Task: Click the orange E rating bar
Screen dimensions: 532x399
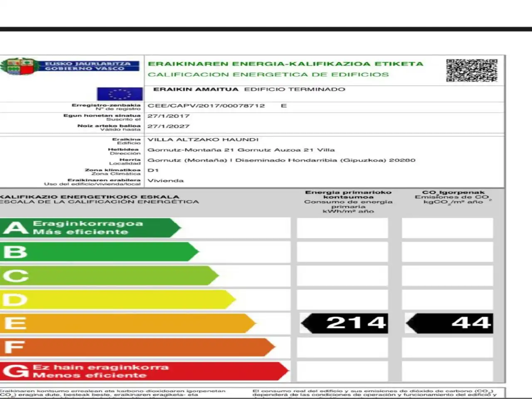Action: click(128, 323)
